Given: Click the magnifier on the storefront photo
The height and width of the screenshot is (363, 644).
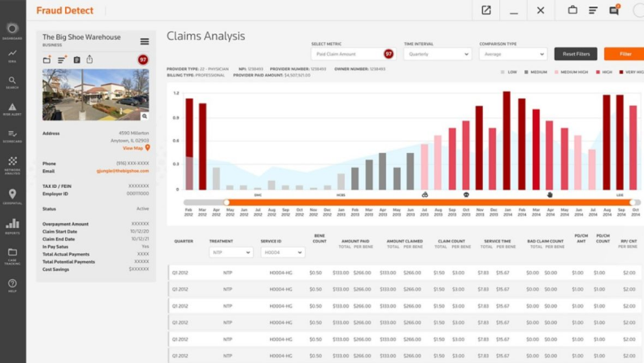Looking at the screenshot, I should (144, 116).
